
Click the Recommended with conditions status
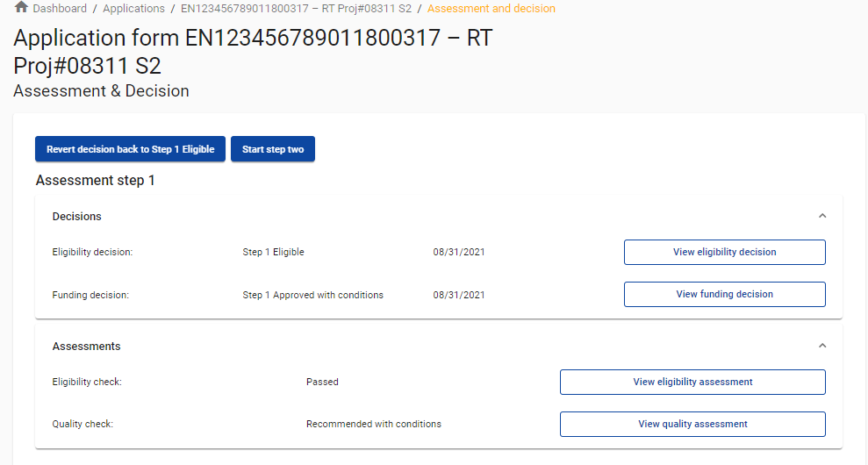tap(373, 425)
